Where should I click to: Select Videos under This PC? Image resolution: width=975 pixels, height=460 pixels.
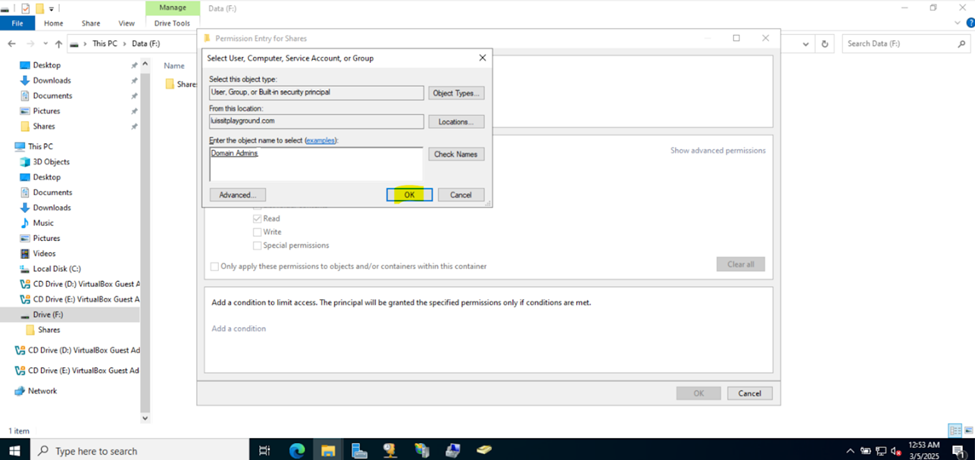point(44,253)
